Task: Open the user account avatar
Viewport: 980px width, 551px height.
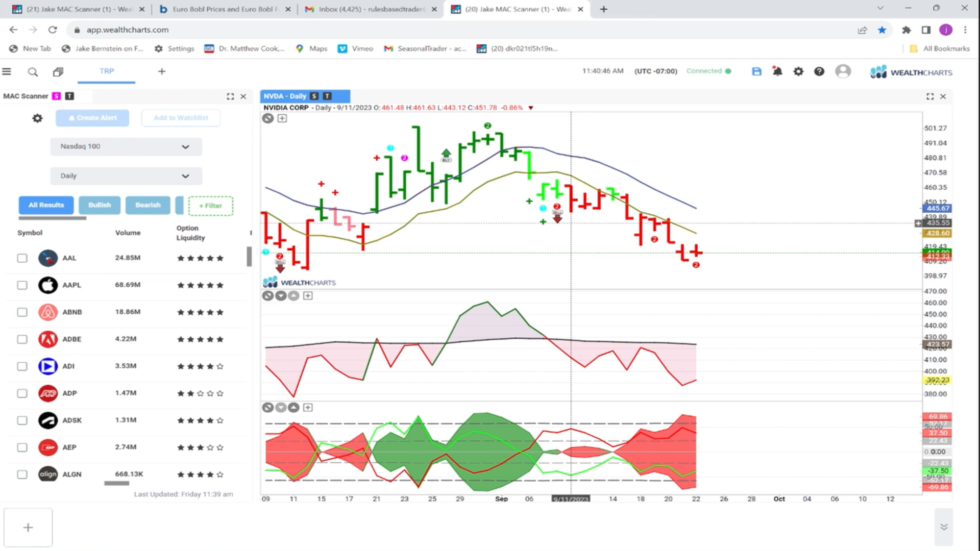Action: pyautogui.click(x=843, y=71)
